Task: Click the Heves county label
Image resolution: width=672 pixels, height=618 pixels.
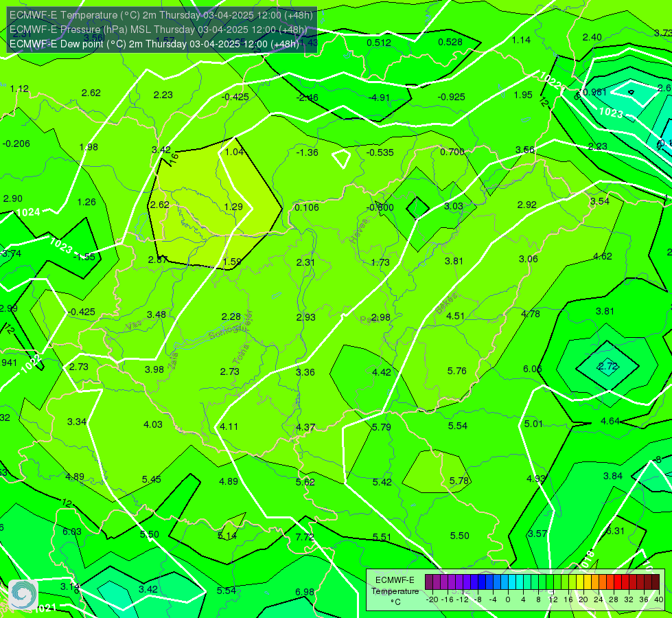Action: (359, 231)
